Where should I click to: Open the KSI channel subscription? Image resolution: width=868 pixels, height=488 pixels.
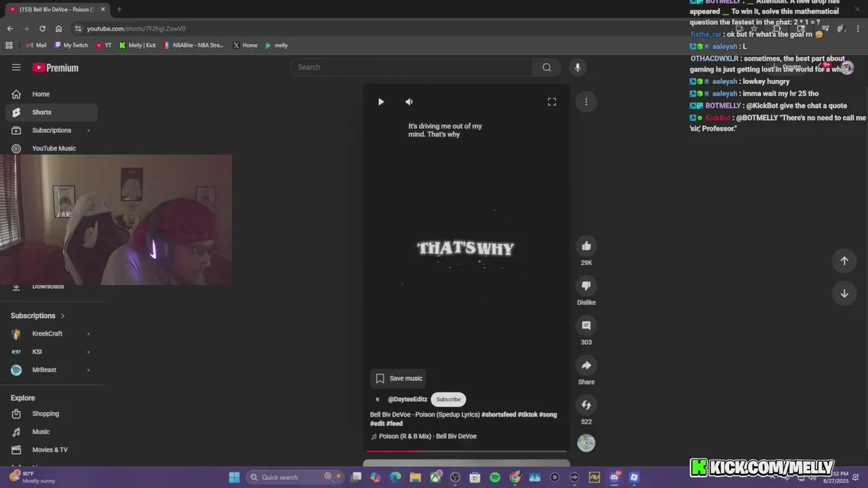(52, 352)
